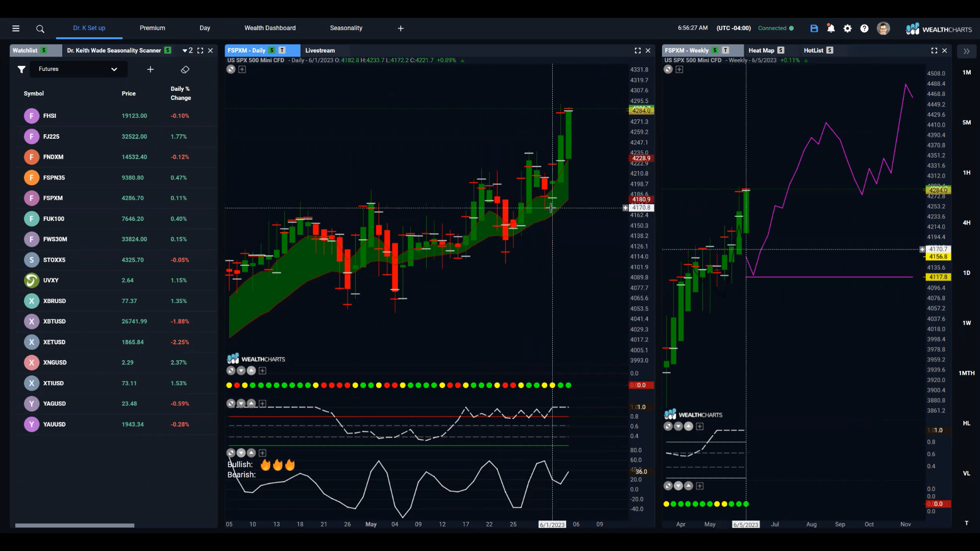Open the hamburger main menu
Viewport: 980px width, 551px height.
point(16,29)
